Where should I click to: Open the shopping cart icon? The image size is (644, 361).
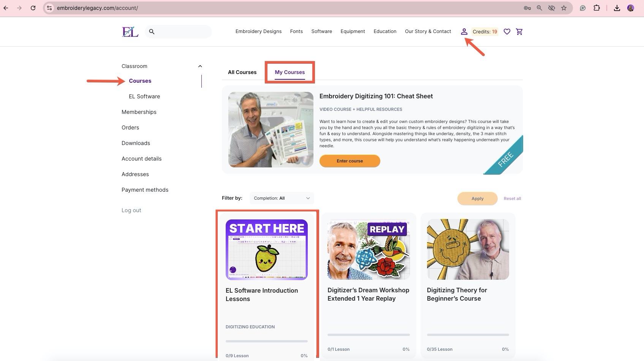519,32
